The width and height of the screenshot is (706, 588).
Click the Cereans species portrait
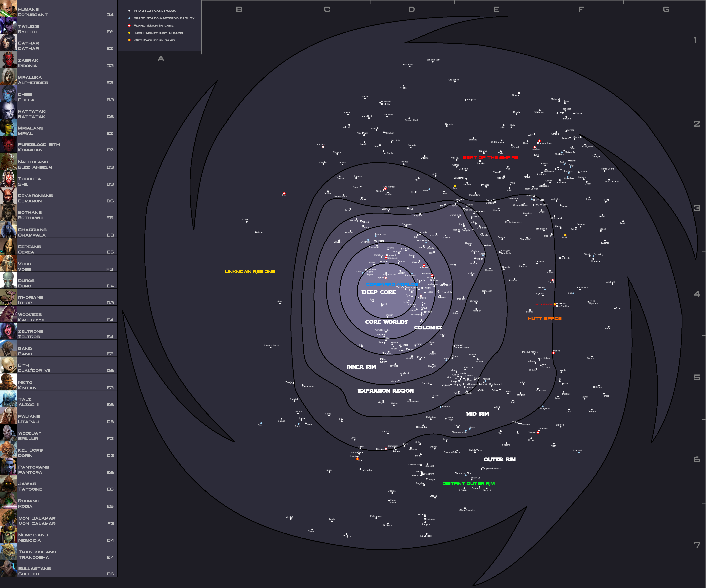point(8,246)
